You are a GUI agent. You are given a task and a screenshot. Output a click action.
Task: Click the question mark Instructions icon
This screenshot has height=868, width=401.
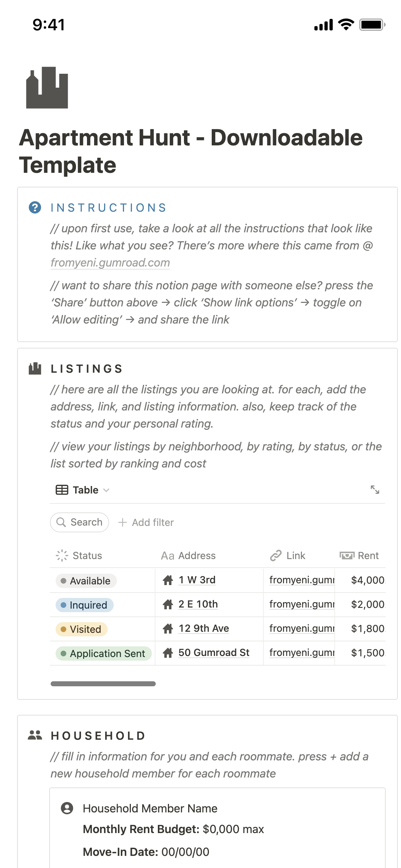(35, 207)
